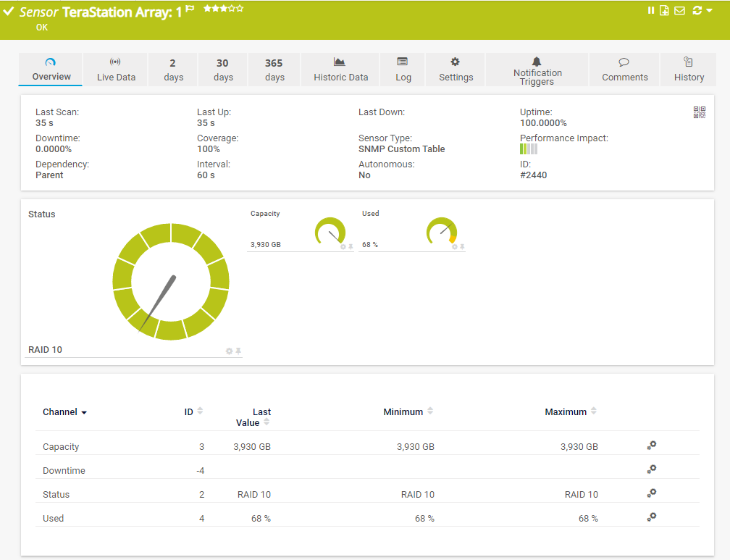
Task: Open settings gear for Used channel row
Action: (651, 517)
